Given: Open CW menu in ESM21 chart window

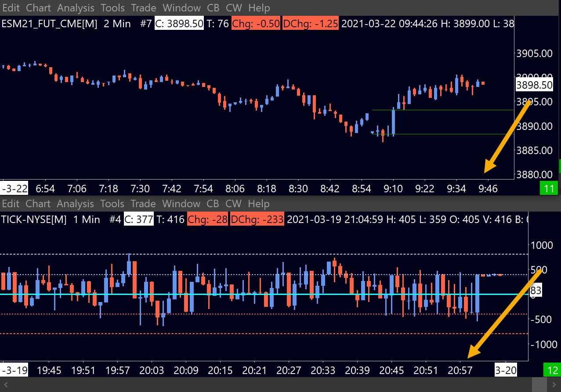Looking at the screenshot, I should 234,8.
